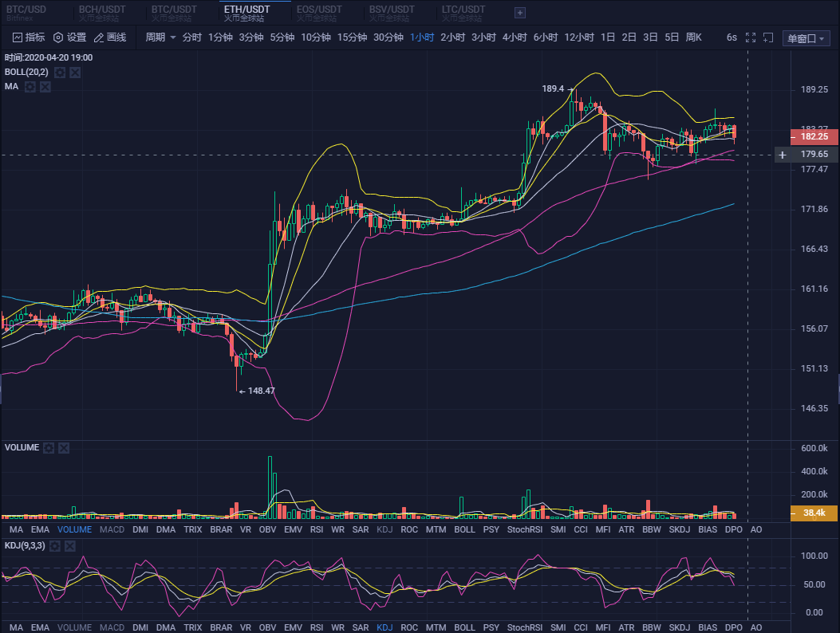Viewport: 840px width, 633px height.
Task: Select the MACD indicator in bottom bar
Action: coord(112,529)
